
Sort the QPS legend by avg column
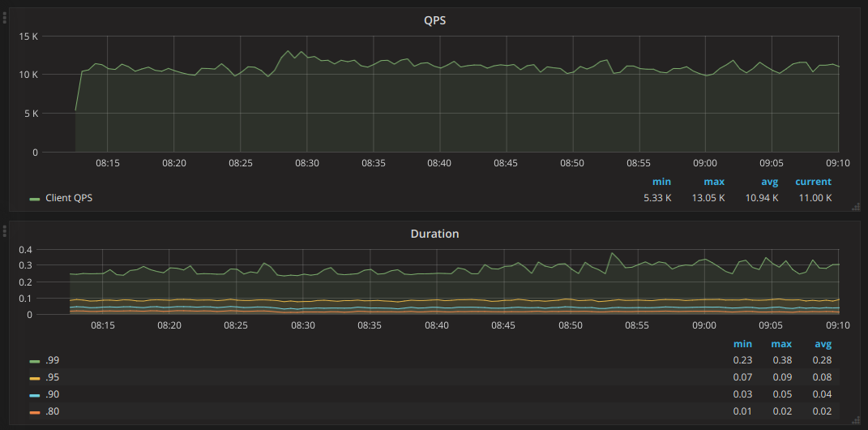(769, 182)
